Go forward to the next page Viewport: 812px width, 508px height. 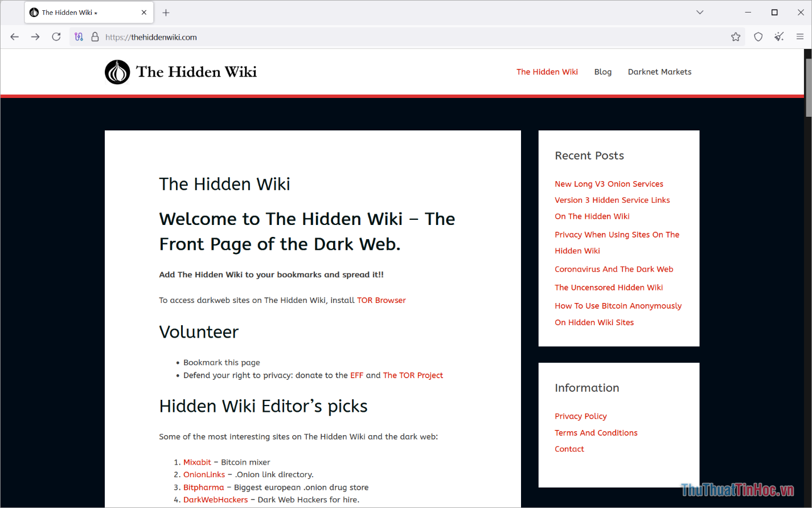(x=35, y=37)
